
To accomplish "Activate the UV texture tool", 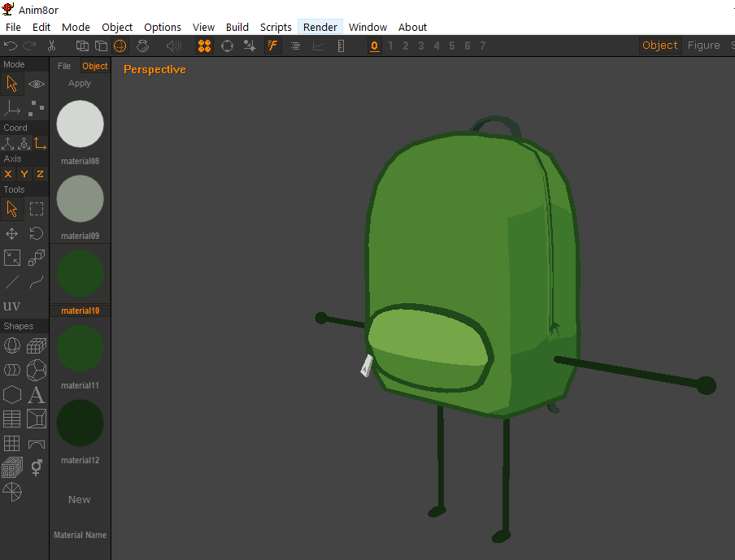I will 12,306.
